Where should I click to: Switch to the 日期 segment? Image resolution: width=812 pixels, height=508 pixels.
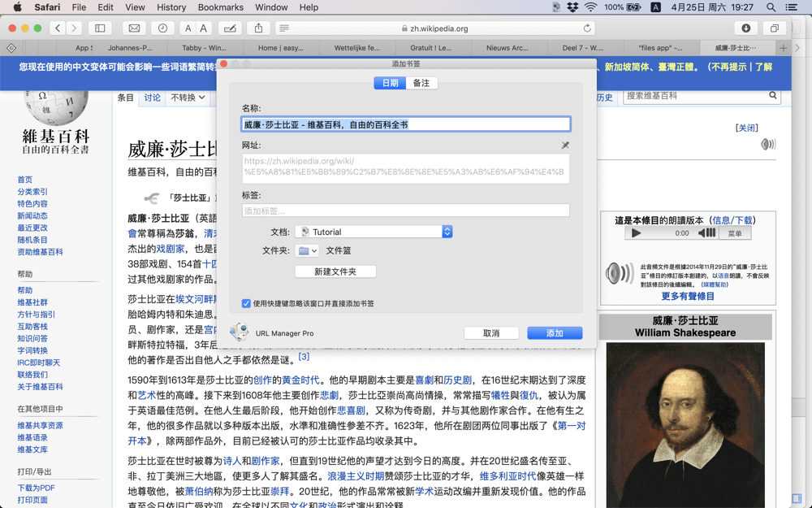tap(390, 83)
